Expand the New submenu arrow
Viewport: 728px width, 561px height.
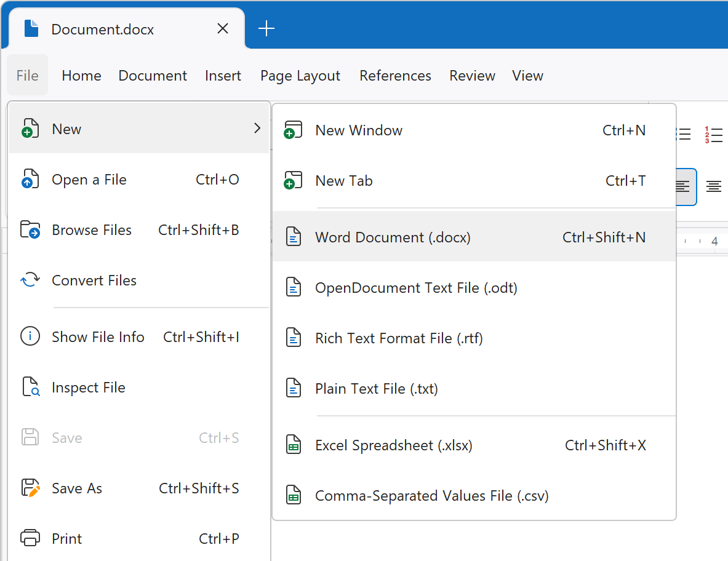[257, 129]
